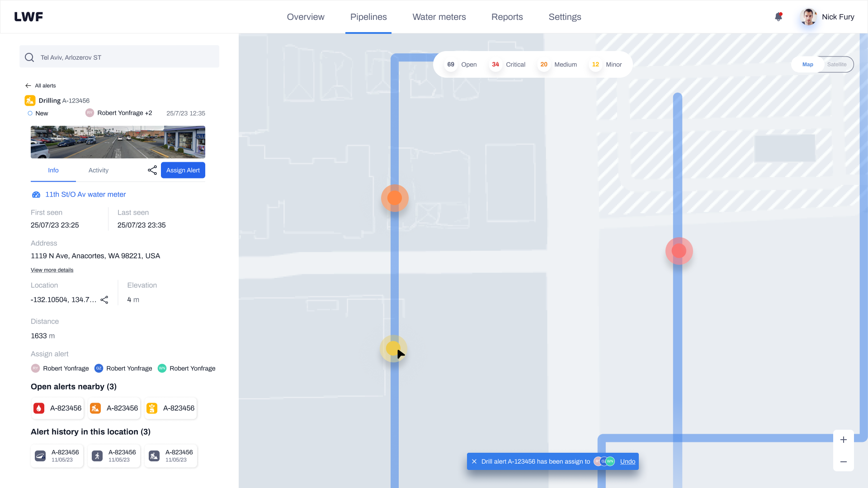The height and width of the screenshot is (488, 868).
Task: Click the assignee avatars in the toast
Action: point(604,461)
